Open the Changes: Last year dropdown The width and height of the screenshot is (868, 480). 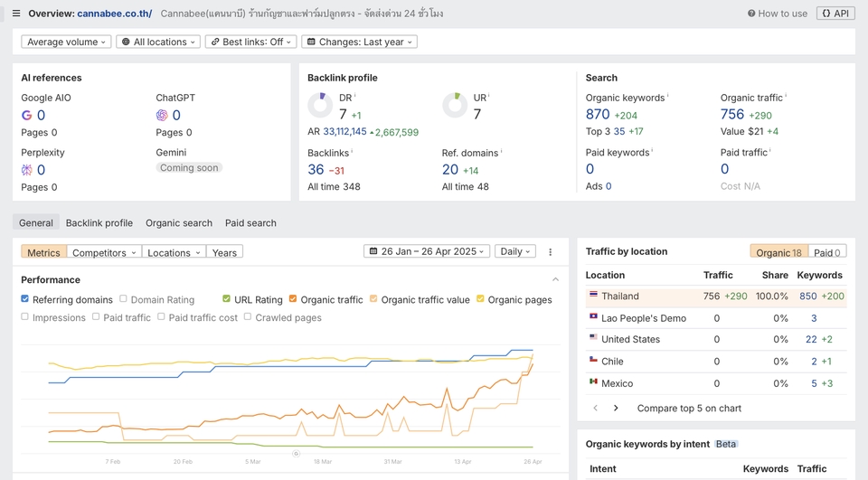[x=359, y=42]
